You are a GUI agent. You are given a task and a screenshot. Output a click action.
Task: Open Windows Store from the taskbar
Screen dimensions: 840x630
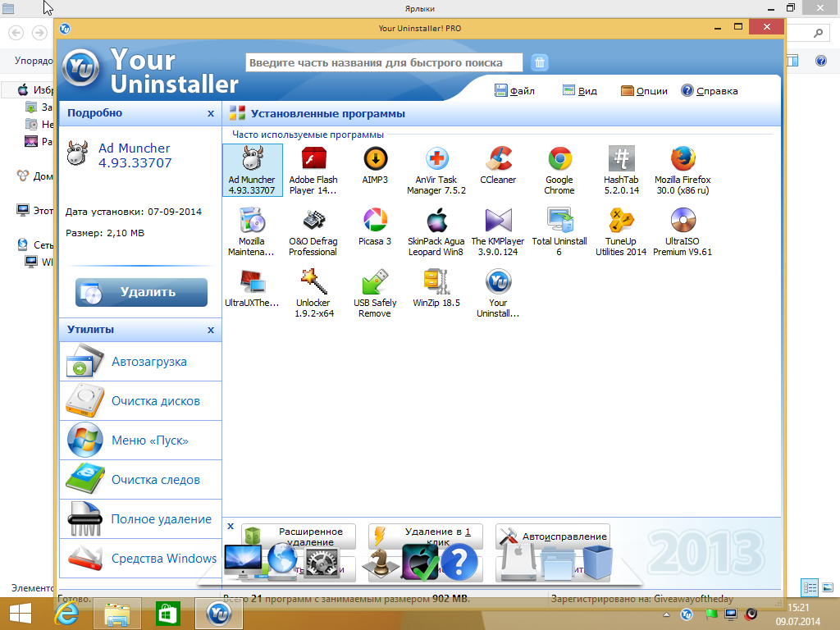tap(167, 614)
